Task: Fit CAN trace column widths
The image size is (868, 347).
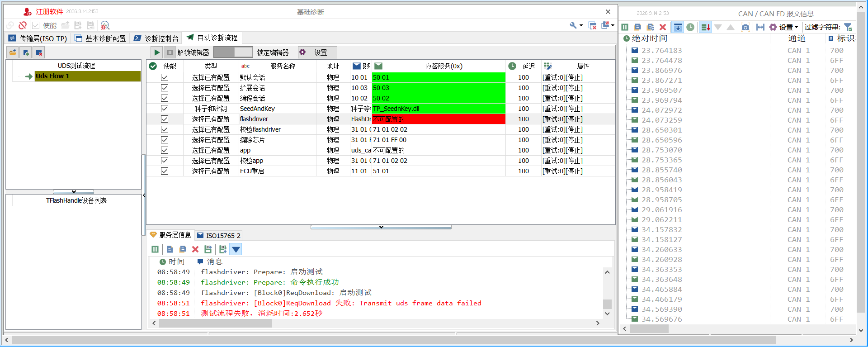Action: tap(760, 27)
